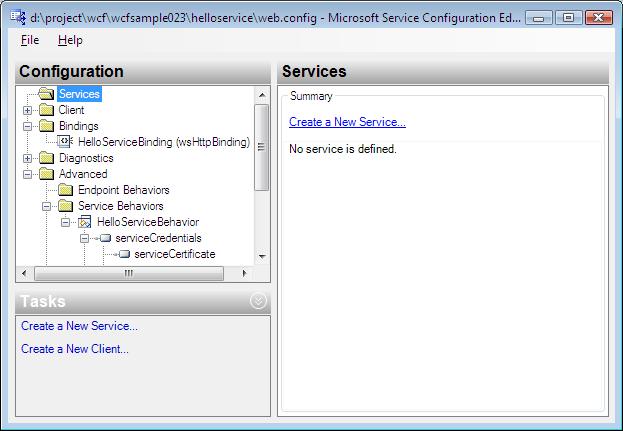Click Create a New Service link in Summary
The width and height of the screenshot is (623, 431).
[x=347, y=122]
